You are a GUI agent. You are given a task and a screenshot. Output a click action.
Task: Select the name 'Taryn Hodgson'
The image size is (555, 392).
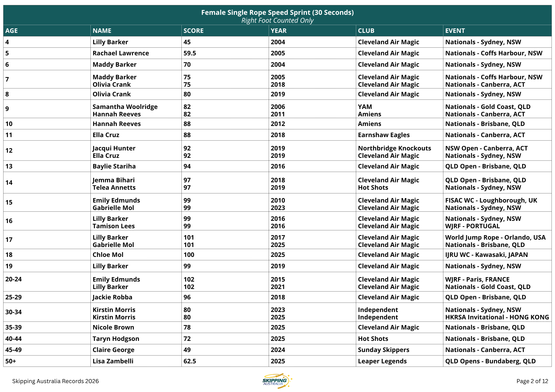[116, 339]
